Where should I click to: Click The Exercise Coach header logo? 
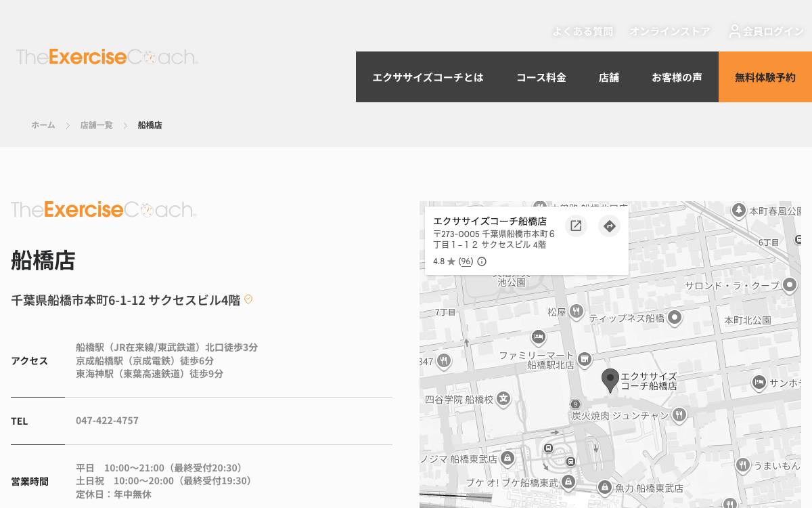(x=107, y=57)
